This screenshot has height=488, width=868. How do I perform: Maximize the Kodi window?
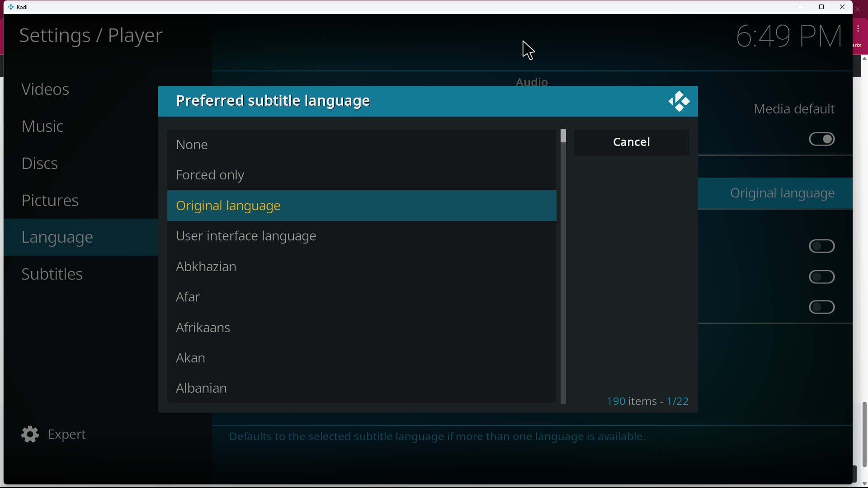[821, 7]
